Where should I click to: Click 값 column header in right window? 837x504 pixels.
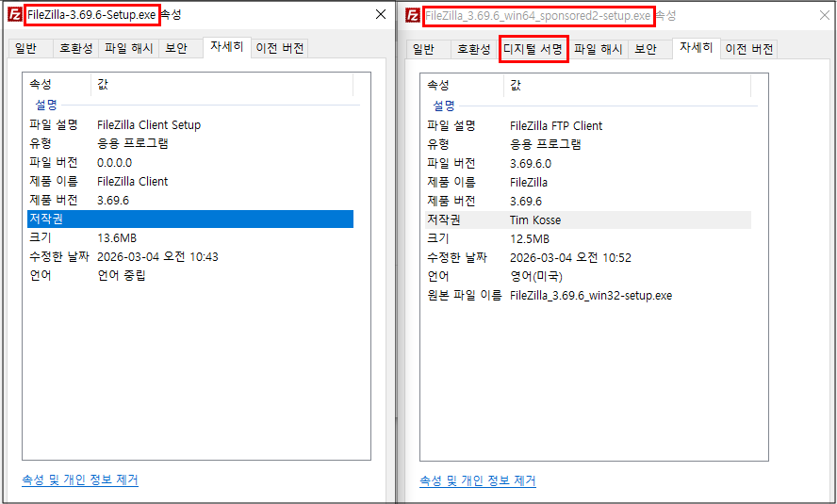627,86
